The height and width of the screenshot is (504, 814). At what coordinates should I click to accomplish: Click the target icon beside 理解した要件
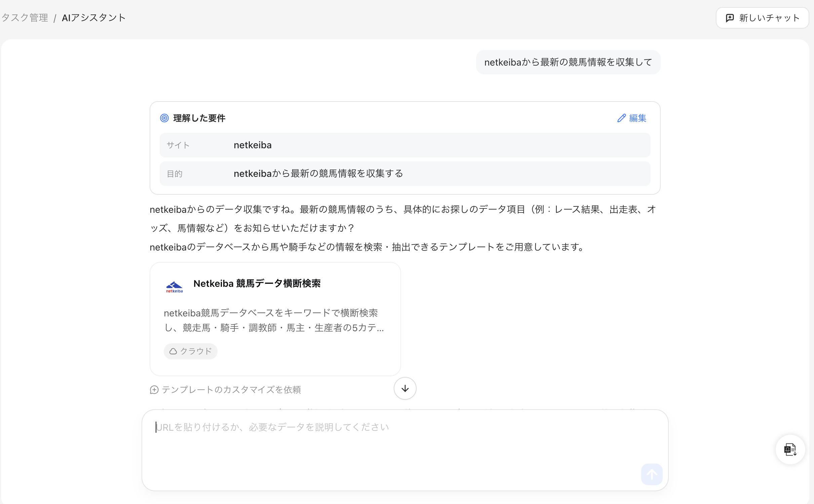164,118
